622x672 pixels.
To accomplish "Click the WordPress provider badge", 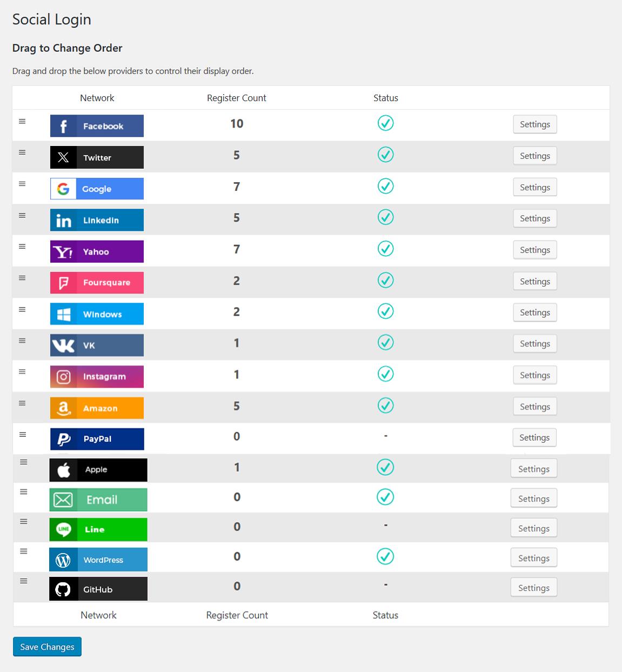I will point(98,560).
